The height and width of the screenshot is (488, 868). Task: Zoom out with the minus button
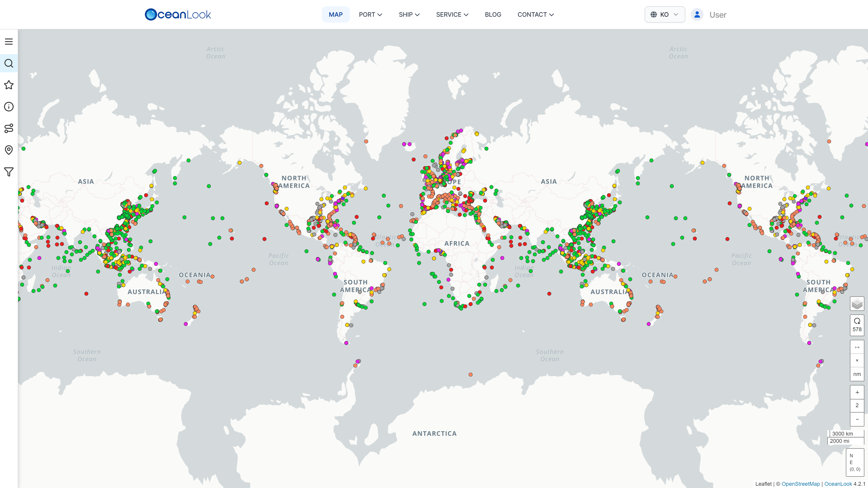click(x=857, y=419)
